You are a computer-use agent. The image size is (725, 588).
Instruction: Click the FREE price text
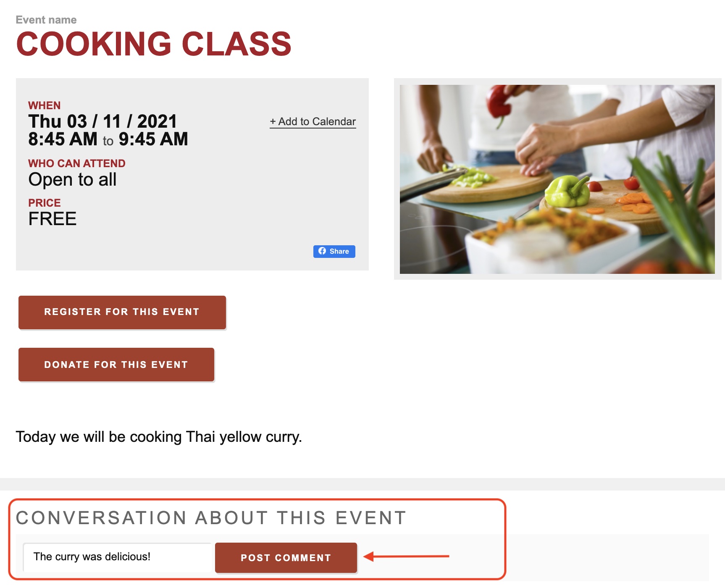tap(53, 219)
